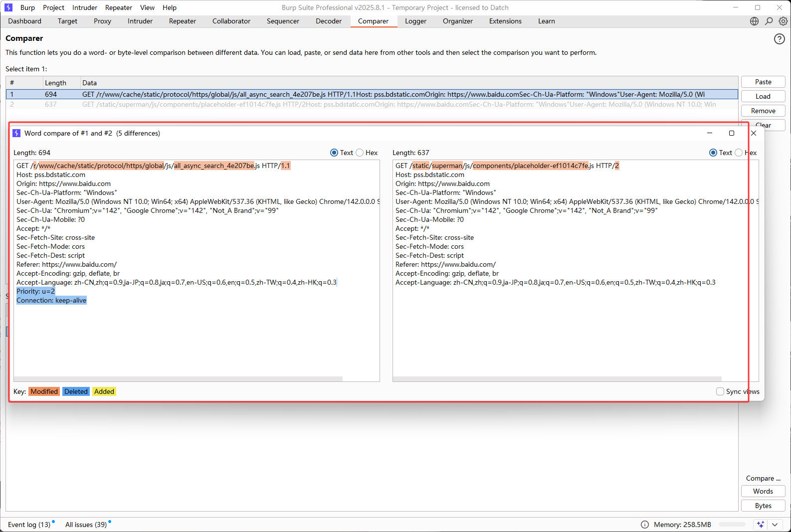Select item row 1 with length 694
791x532 pixels.
pyautogui.click(x=372, y=94)
